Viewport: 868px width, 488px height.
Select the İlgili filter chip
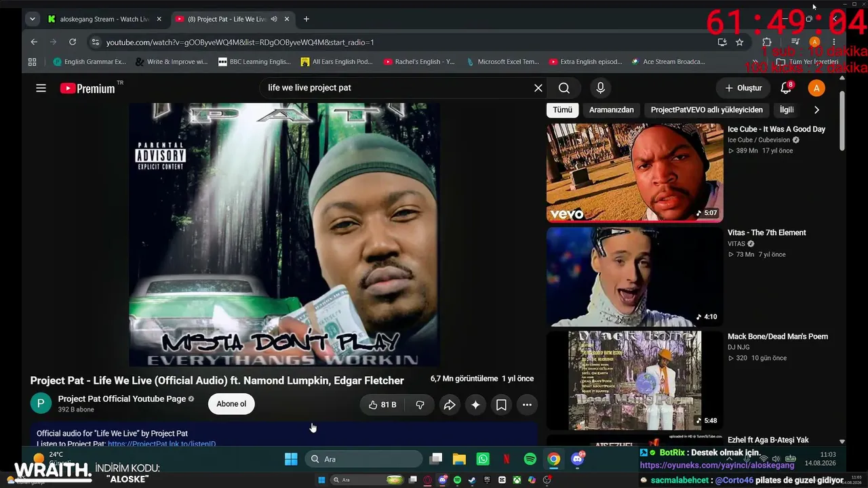coord(787,110)
